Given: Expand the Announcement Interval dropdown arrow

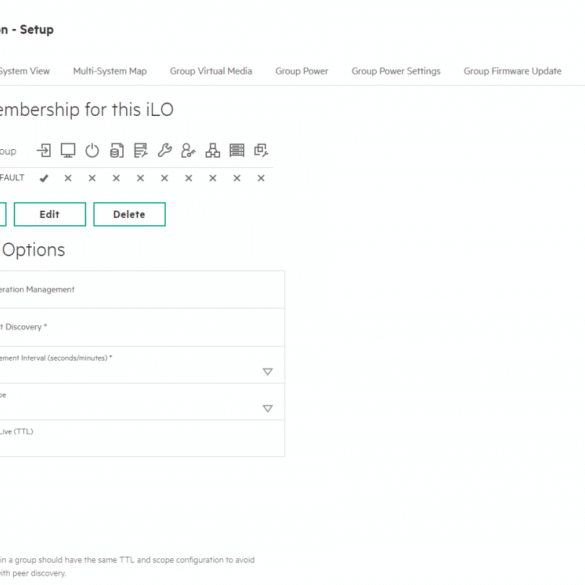Looking at the screenshot, I should [x=268, y=372].
